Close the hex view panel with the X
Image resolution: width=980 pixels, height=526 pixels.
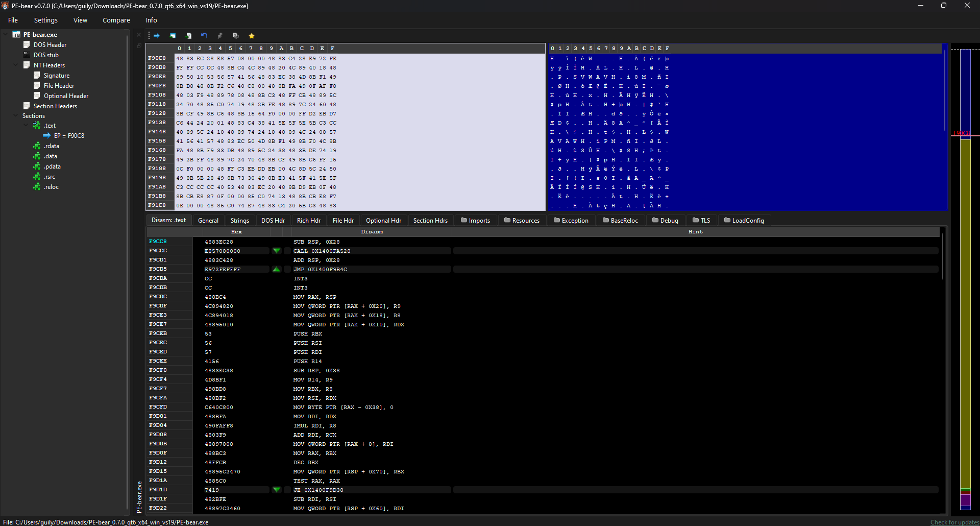[x=139, y=35]
